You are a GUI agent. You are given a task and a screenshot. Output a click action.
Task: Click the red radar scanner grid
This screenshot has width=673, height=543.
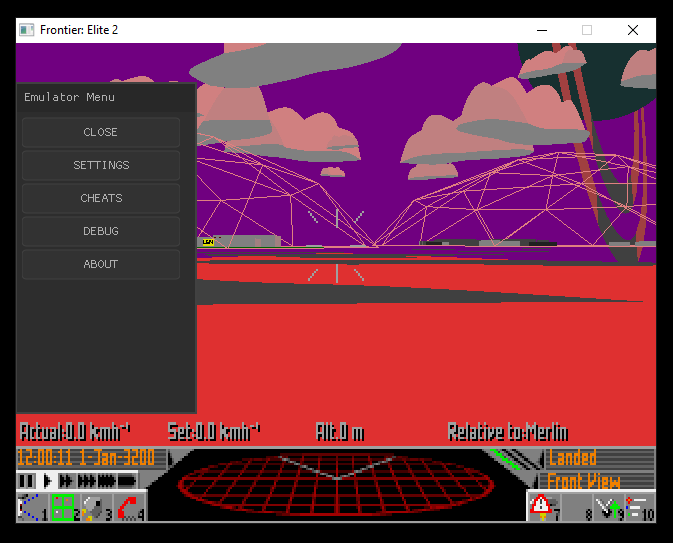coord(336,484)
